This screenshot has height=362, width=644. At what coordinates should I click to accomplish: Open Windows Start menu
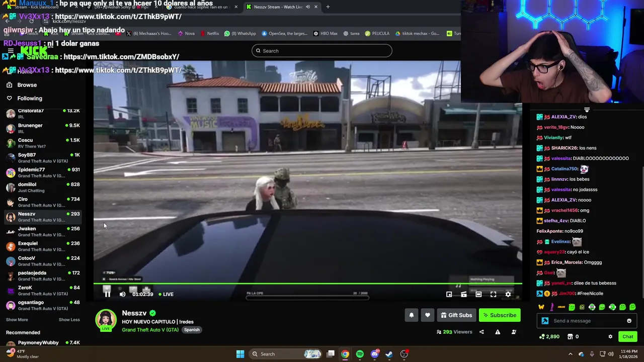pos(240,354)
